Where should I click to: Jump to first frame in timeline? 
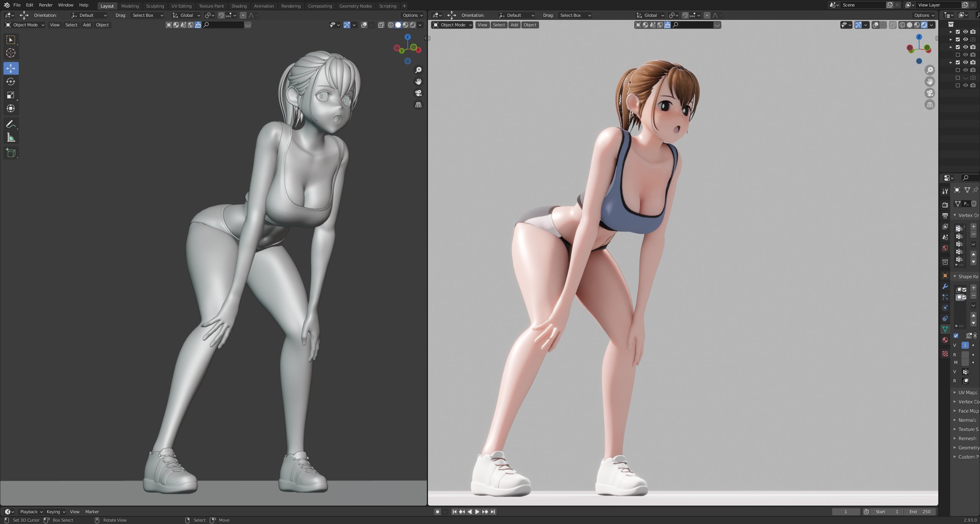point(454,512)
